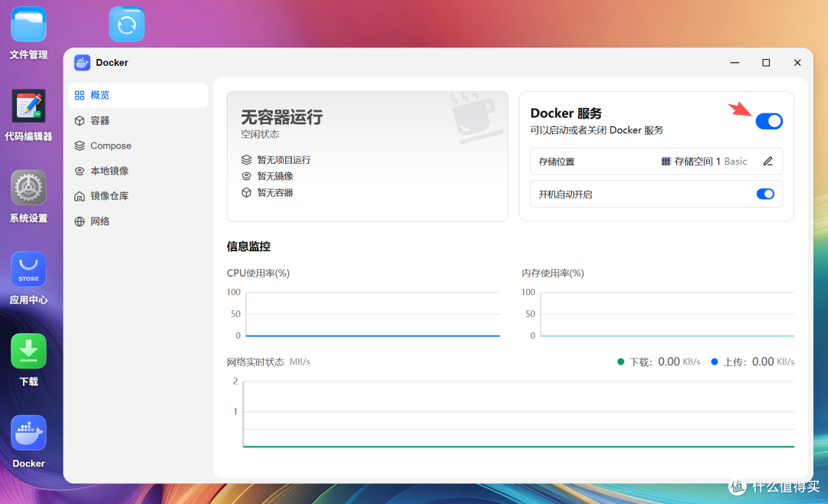Image resolution: width=828 pixels, height=504 pixels.
Task: Click inside the CPU usage chart
Action: (x=373, y=314)
